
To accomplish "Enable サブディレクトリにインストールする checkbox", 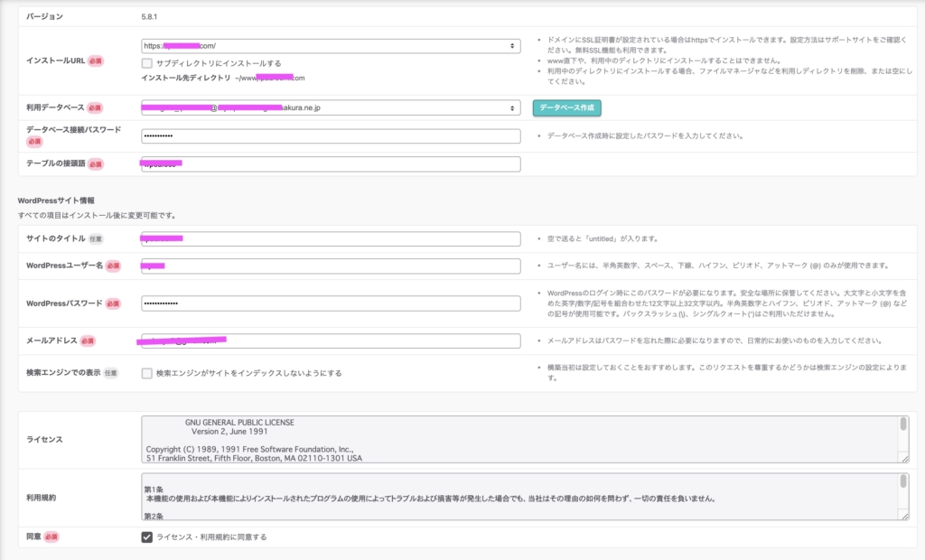I will (147, 63).
